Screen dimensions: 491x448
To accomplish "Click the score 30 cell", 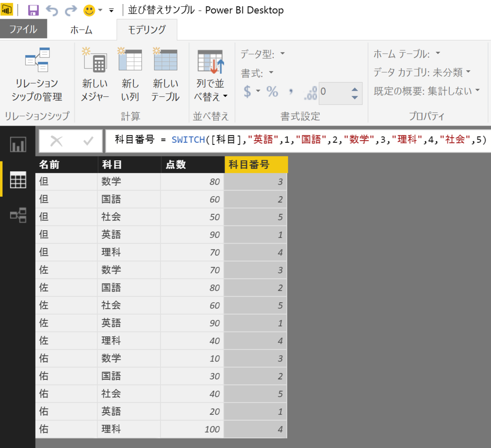I will tap(192, 376).
